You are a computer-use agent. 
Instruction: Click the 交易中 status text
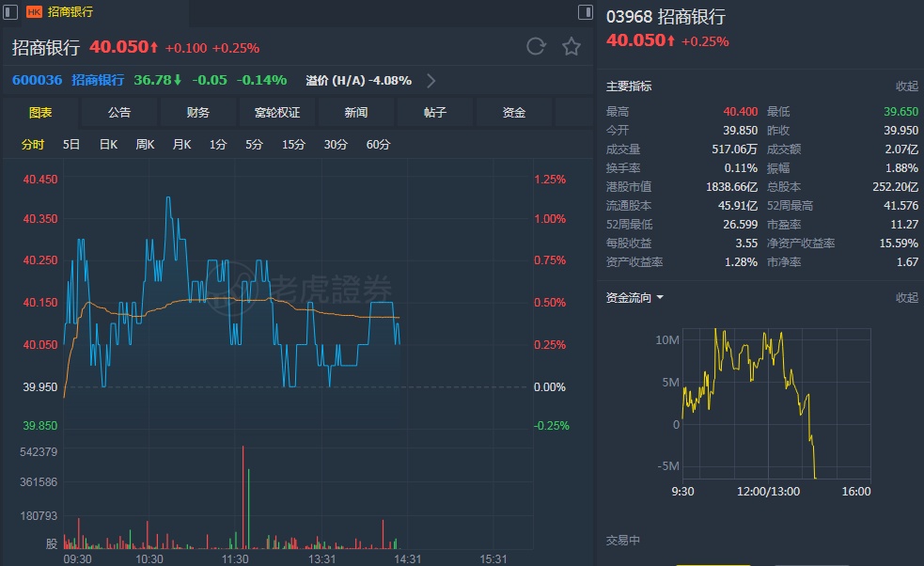[623, 540]
